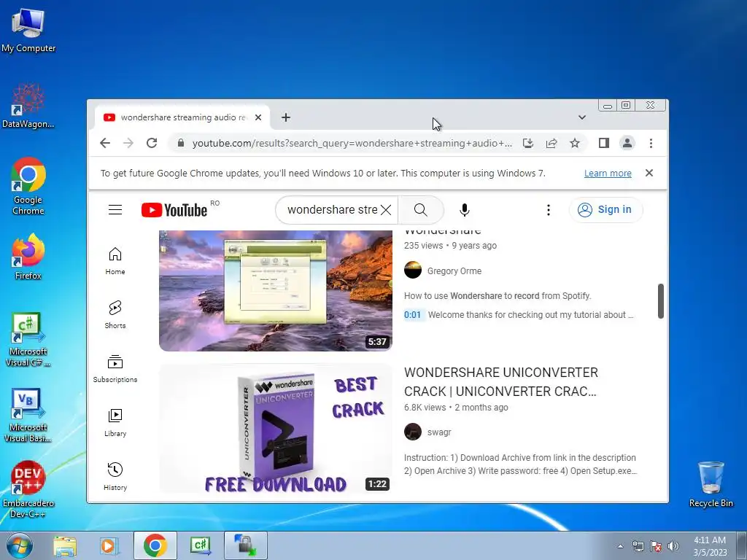The image size is (747, 560).
Task: Share this page icon
Action: click(x=551, y=143)
